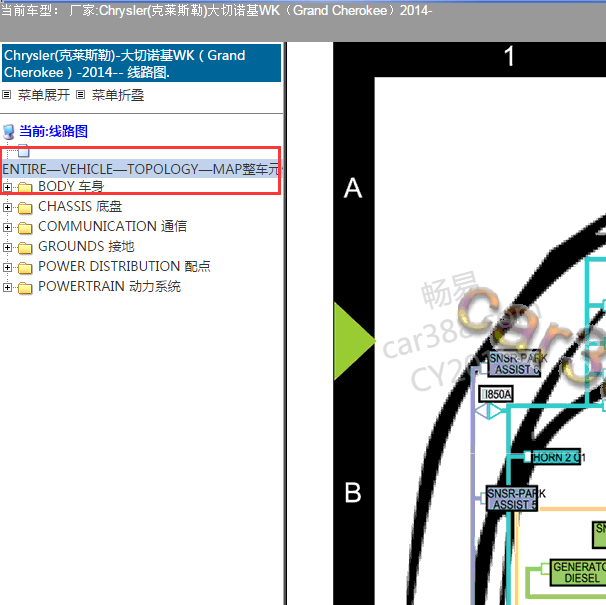The image size is (606, 605).
Task: Expand the BODY 车身 folder
Action: click(7, 187)
